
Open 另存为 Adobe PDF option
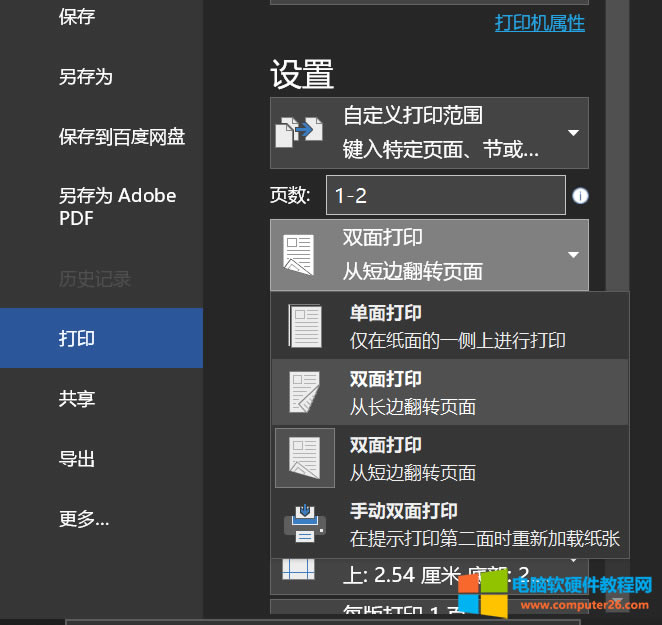tap(117, 207)
